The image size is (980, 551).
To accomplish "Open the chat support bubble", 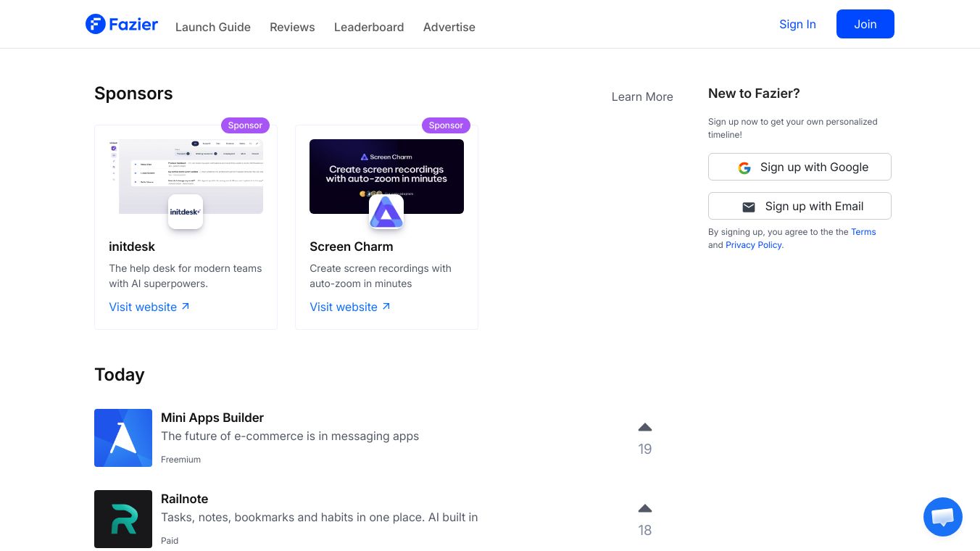I will [942, 516].
